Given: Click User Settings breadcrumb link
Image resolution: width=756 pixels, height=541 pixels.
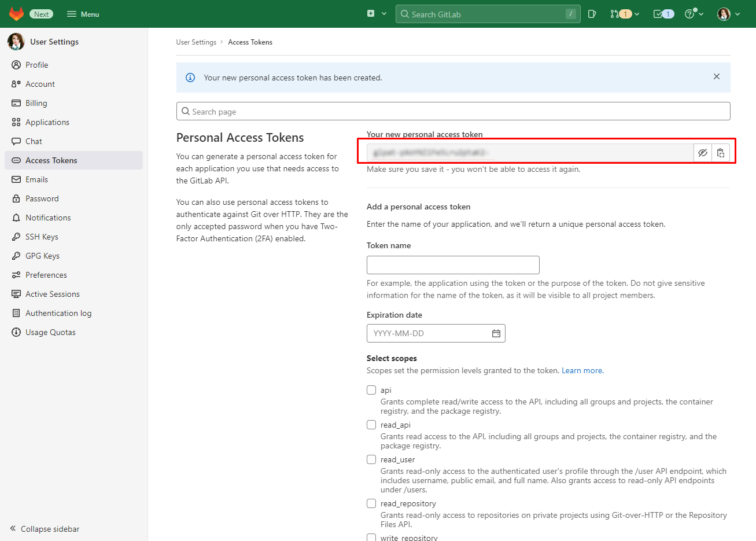Looking at the screenshot, I should point(196,42).
